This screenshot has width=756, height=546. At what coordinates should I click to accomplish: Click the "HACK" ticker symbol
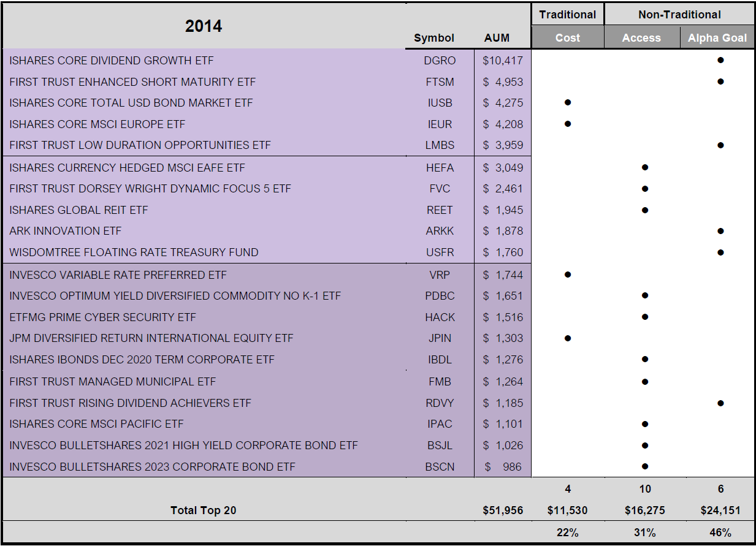pos(440,317)
